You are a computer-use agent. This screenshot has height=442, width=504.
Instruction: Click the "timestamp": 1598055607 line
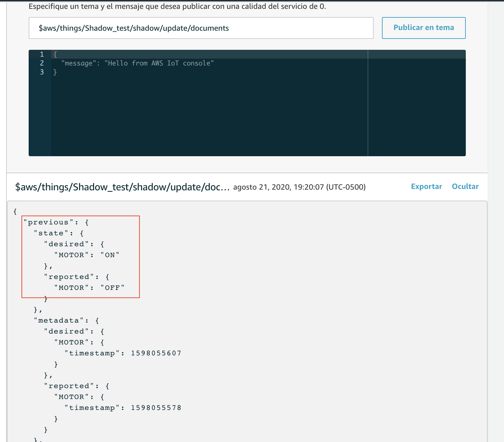pyautogui.click(x=123, y=353)
